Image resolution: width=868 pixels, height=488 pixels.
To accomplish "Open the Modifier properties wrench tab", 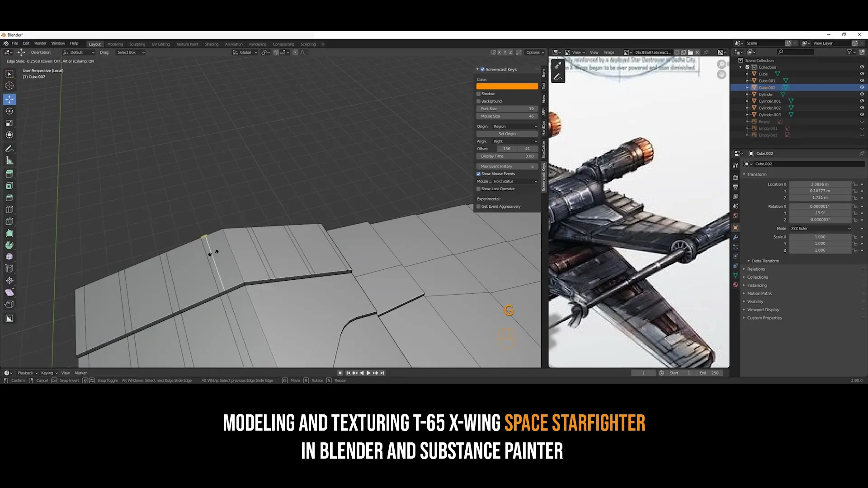I will 736,238.
